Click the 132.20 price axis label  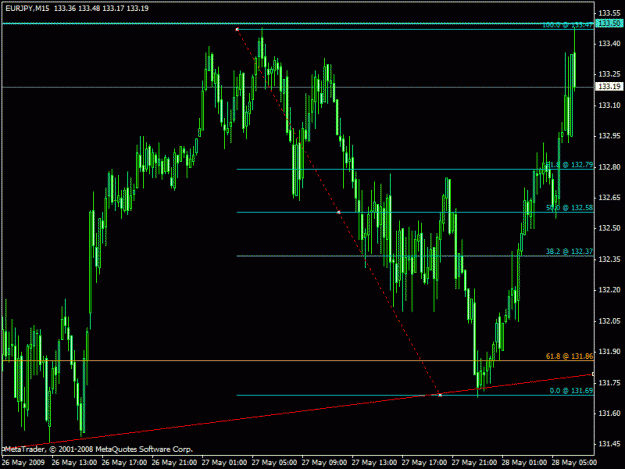click(x=609, y=290)
